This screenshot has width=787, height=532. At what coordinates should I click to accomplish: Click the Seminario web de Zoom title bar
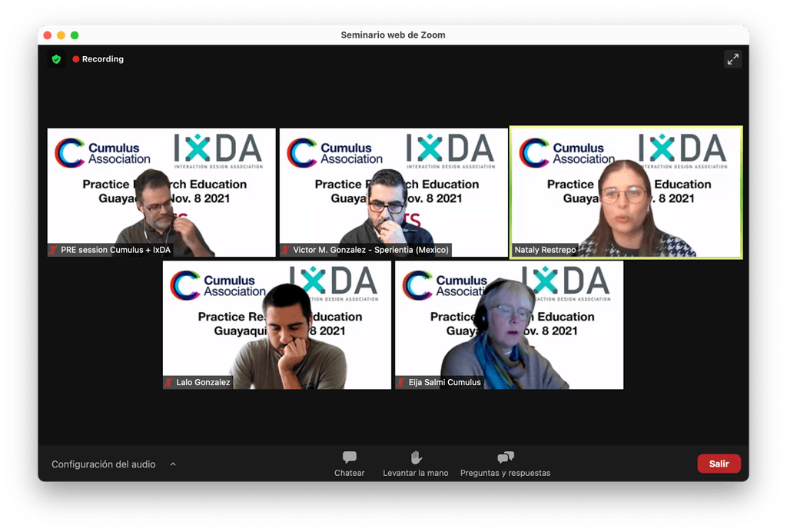coord(393,35)
